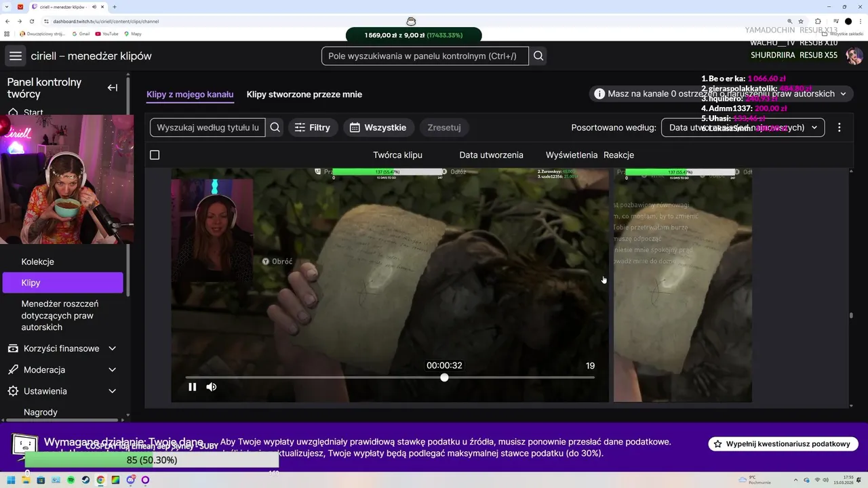868x488 pixels.
Task: Switch to Klipy stworzone przeze mnie tab
Action: tap(304, 94)
